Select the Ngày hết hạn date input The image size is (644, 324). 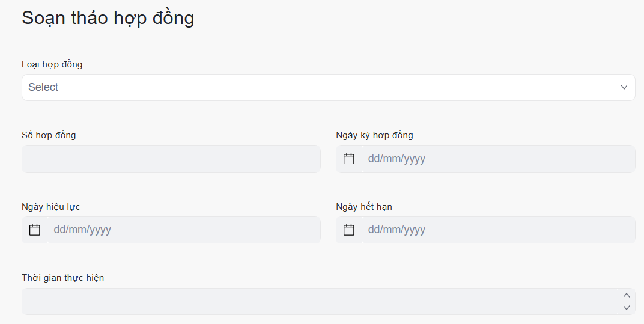pyautogui.click(x=497, y=230)
